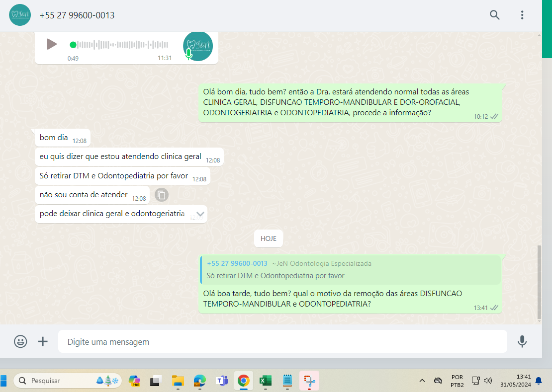The image size is (552, 392).
Task: Open the chat options three-dot menu
Action: point(522,15)
